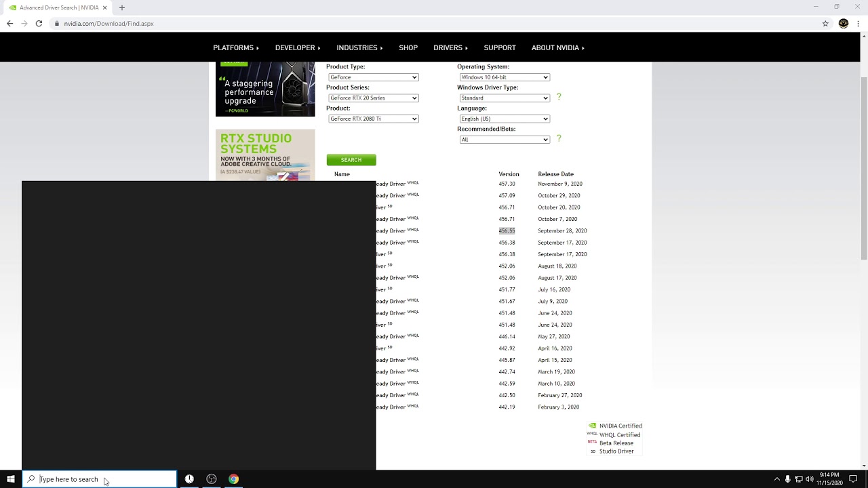Click the version 445.87 cell

point(507,360)
